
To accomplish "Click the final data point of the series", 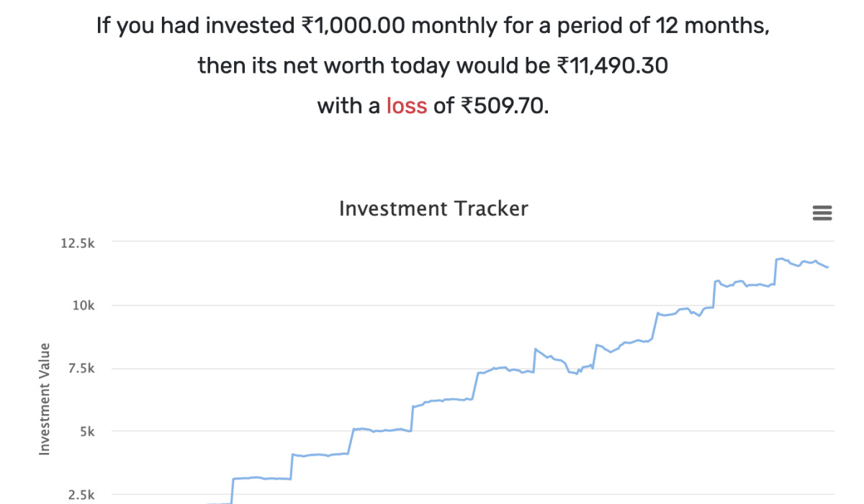I will pyautogui.click(x=829, y=266).
